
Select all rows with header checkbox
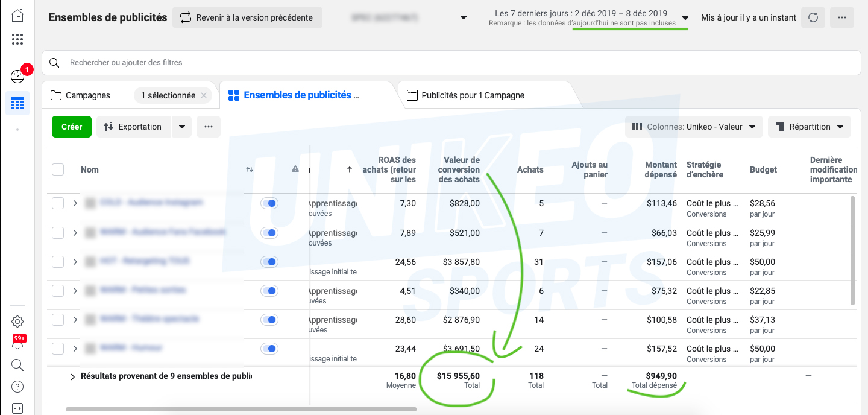pyautogui.click(x=58, y=169)
